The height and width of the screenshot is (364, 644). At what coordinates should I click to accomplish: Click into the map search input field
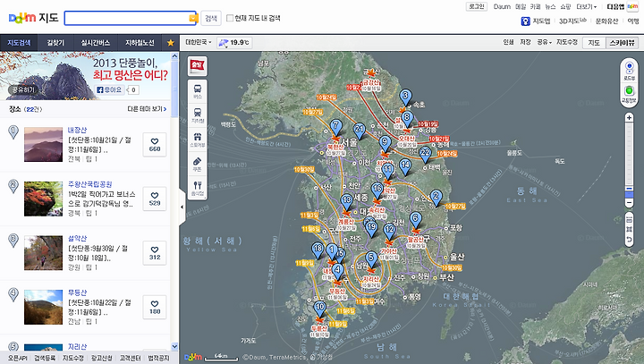coord(126,18)
